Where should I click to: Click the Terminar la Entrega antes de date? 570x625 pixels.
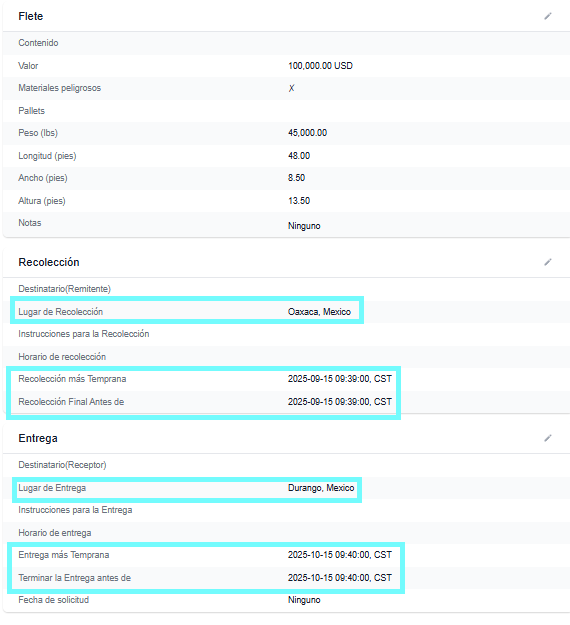[340, 578]
